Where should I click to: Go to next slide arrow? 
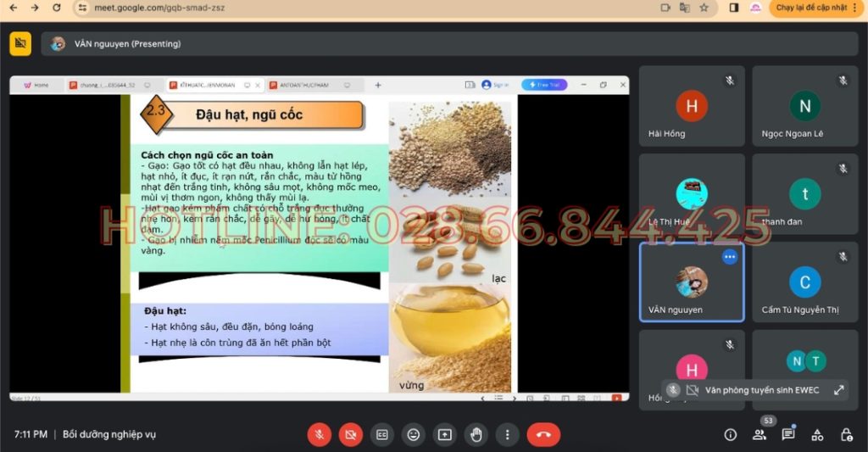515,398
